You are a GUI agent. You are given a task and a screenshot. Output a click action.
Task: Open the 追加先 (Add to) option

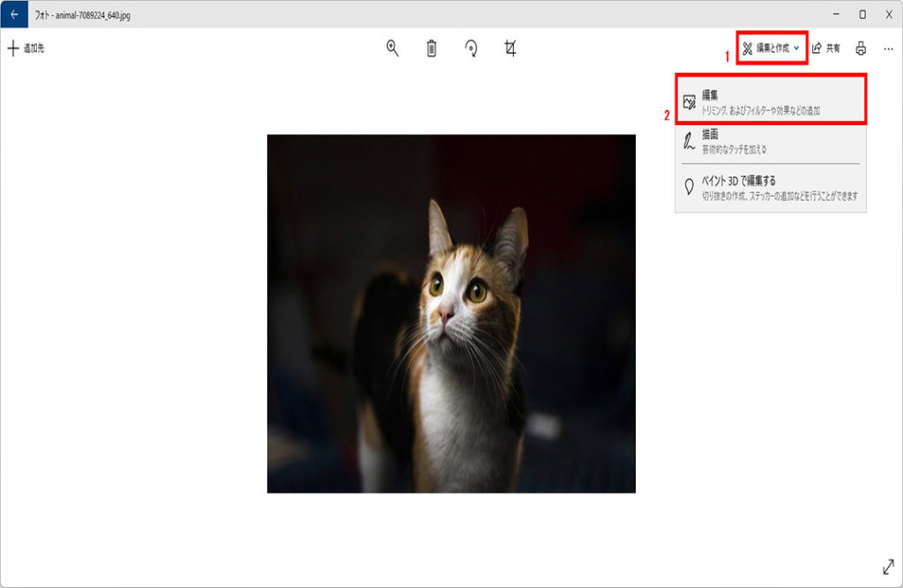click(x=26, y=48)
